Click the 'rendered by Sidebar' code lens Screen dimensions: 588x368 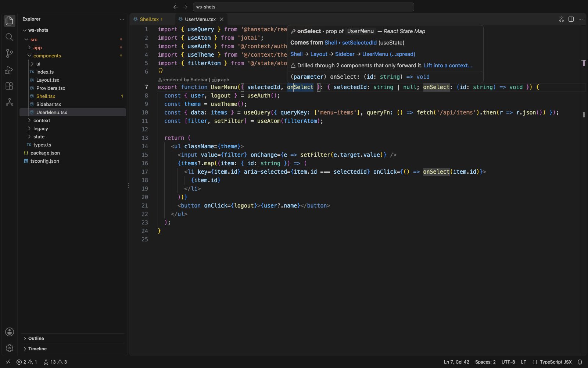click(183, 80)
